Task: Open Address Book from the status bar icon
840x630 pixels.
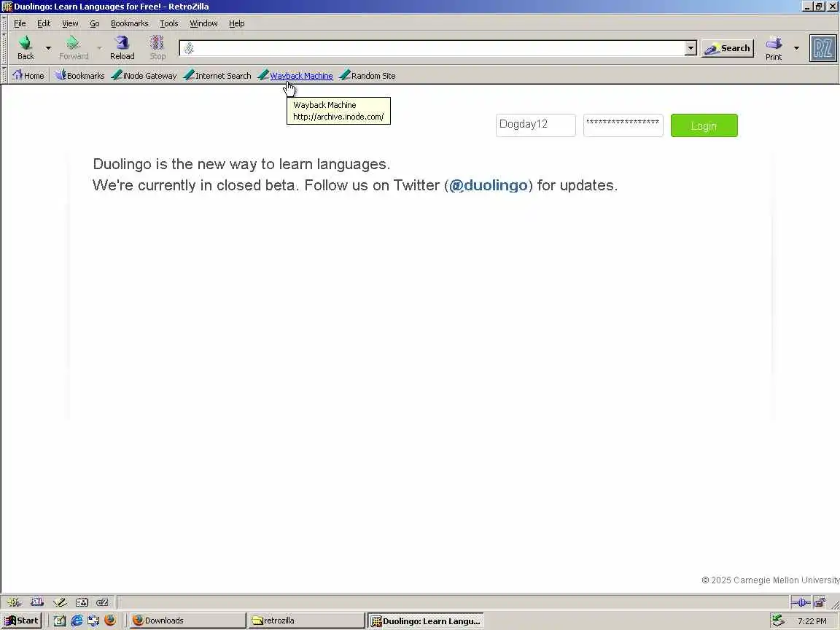Action: pyautogui.click(x=82, y=602)
